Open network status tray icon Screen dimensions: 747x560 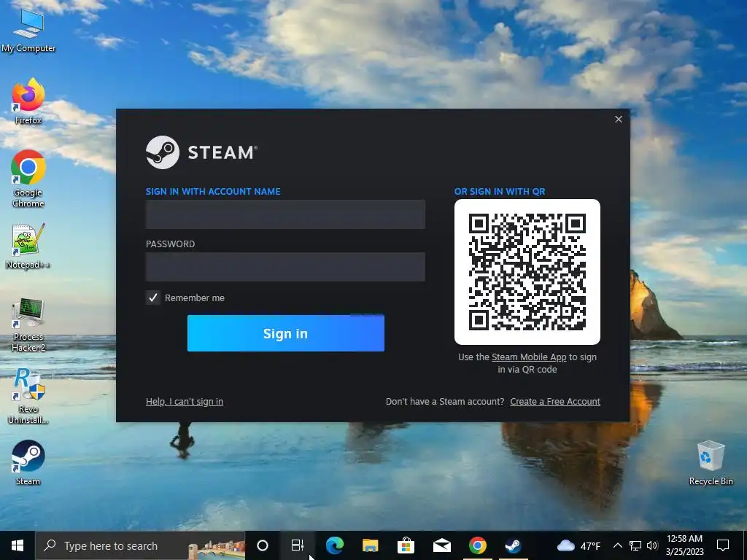(635, 545)
